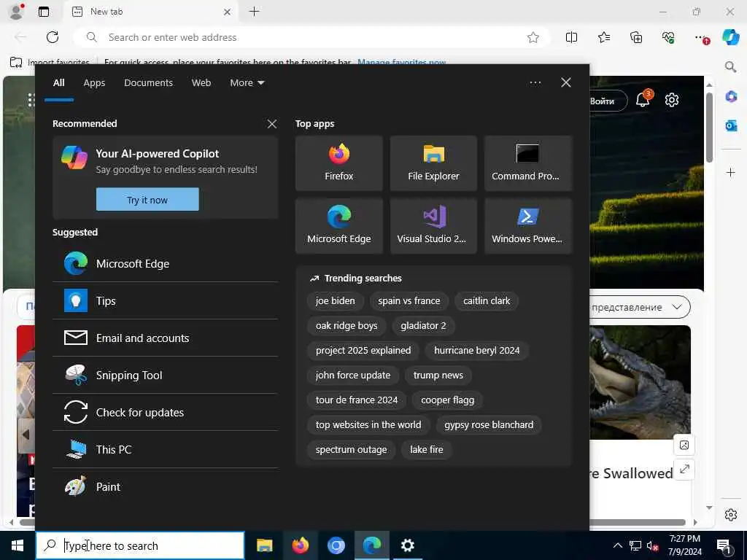This screenshot has width=747, height=560.
Task: Open notification center on taskbar
Action: [723, 546]
